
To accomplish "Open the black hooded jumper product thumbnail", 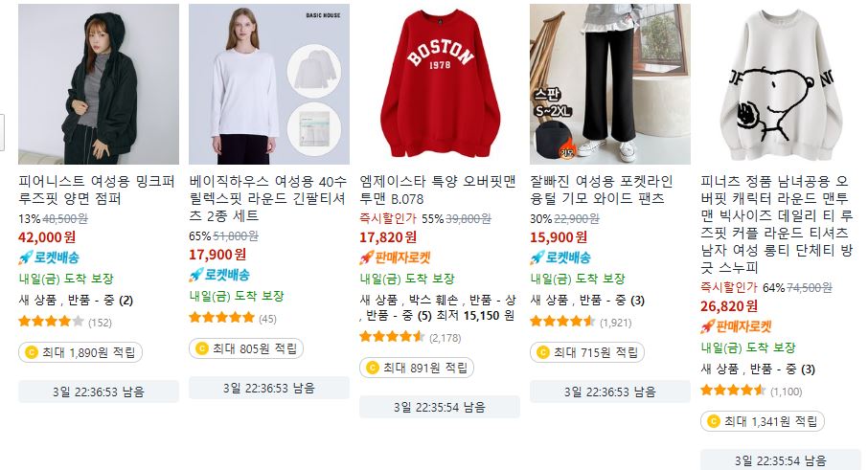I will click(99, 84).
